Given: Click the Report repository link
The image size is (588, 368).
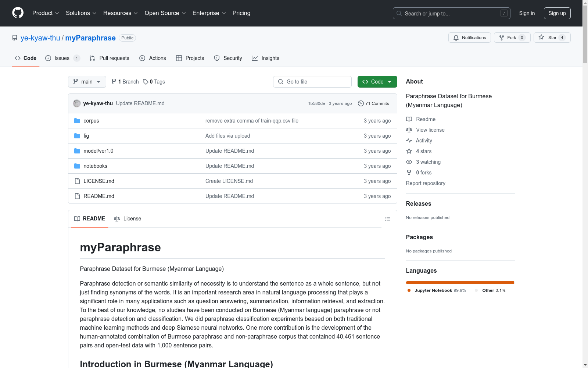Looking at the screenshot, I should 426,183.
